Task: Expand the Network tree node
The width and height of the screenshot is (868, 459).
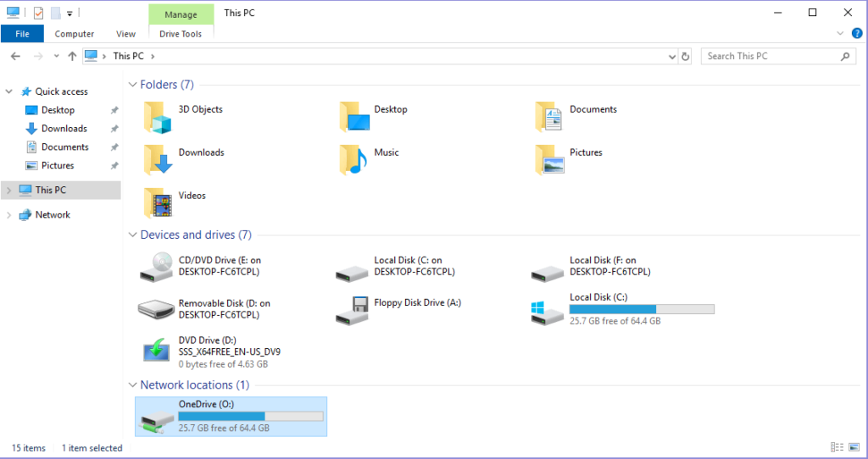Action: point(8,215)
